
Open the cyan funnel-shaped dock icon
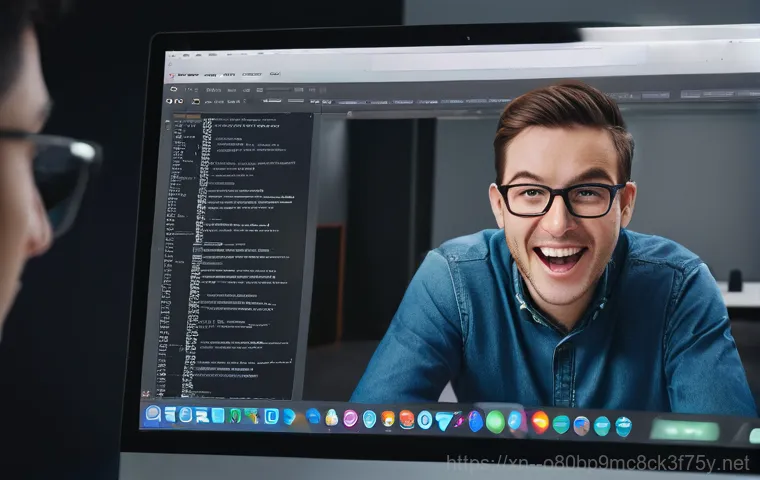pyautogui.click(x=443, y=421)
